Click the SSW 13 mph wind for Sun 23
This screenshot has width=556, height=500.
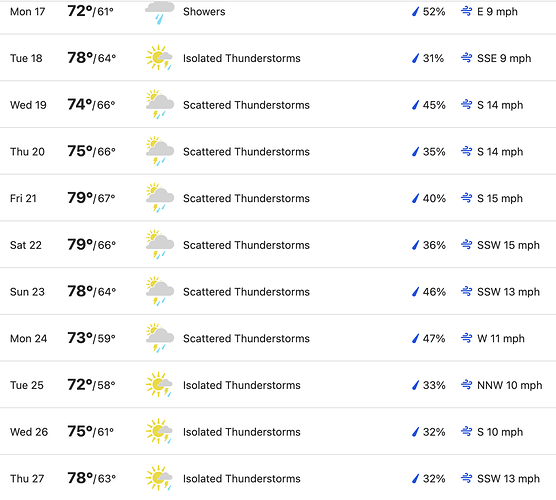click(x=508, y=292)
